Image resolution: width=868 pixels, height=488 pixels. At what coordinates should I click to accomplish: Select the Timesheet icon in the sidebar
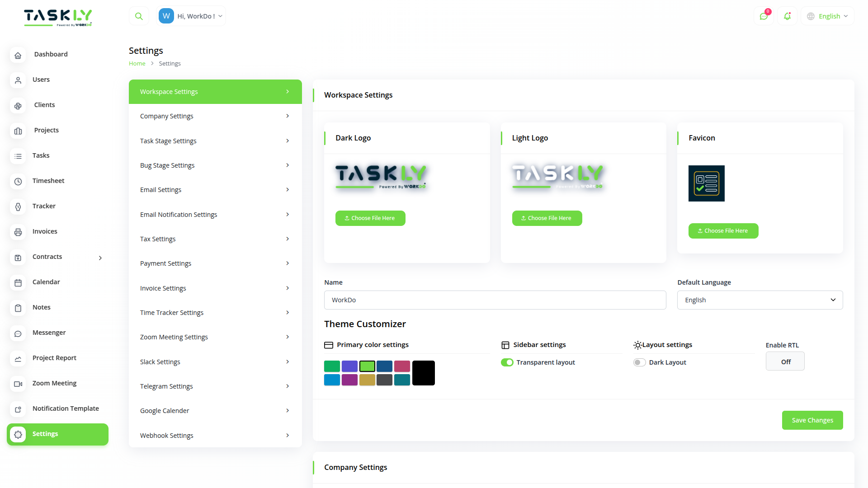(x=18, y=182)
